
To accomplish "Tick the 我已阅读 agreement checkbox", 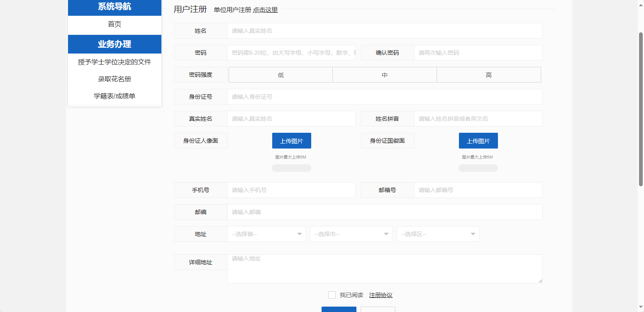I will 332,295.
